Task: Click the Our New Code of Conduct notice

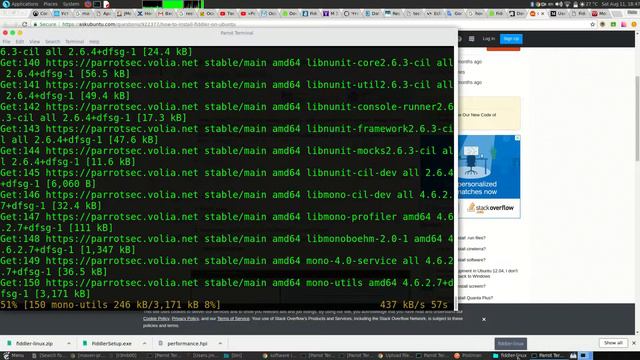Action: pos(489,113)
